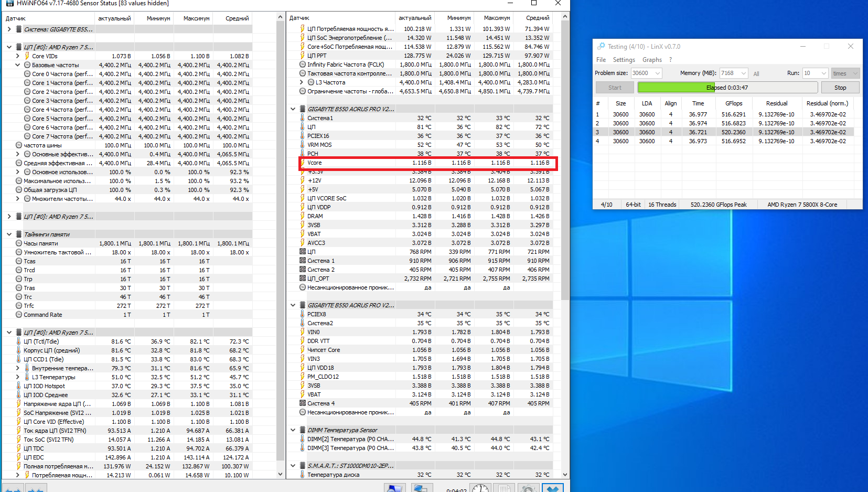Click the fan icon beside Система 4

[x=303, y=403]
